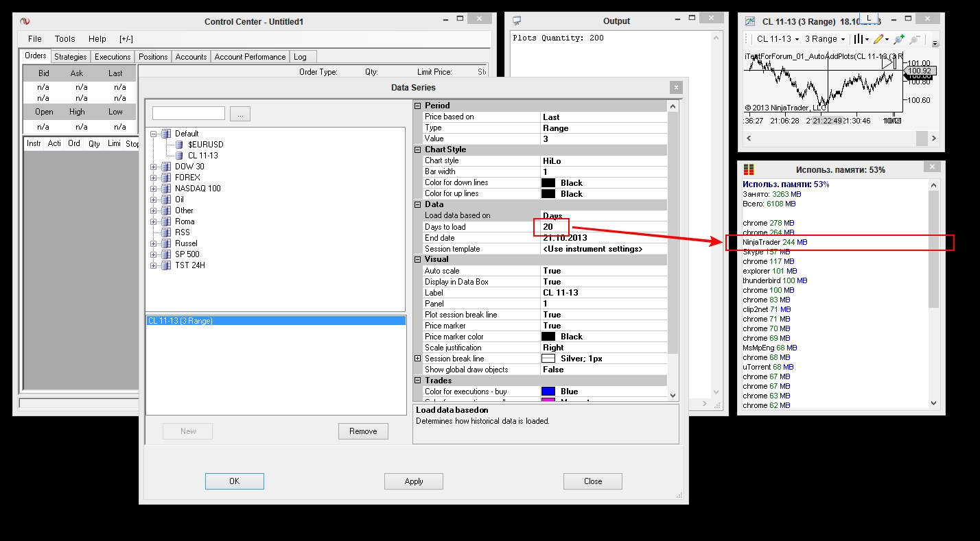This screenshot has height=541, width=980.
Task: Click the NinjaTrader logo in Control Center title bar
Action: 25,21
